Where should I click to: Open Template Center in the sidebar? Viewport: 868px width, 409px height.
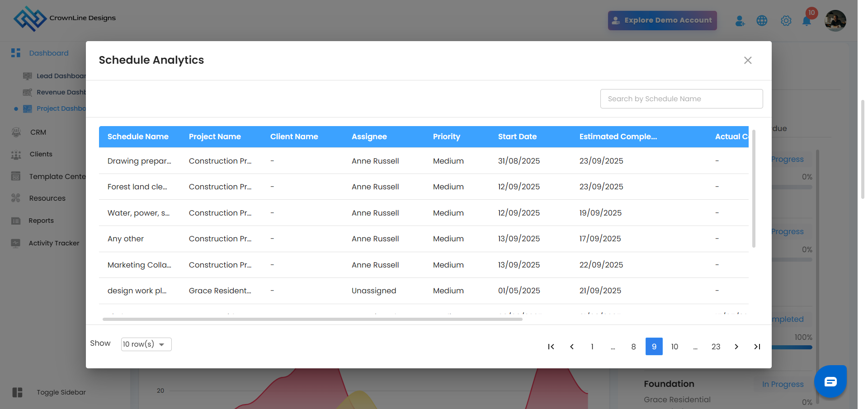point(57,176)
